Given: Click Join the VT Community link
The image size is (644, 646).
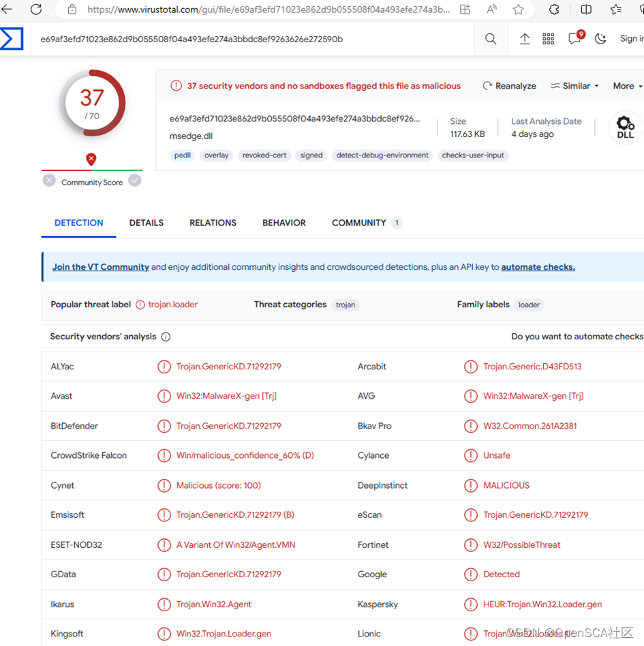Looking at the screenshot, I should [x=101, y=267].
